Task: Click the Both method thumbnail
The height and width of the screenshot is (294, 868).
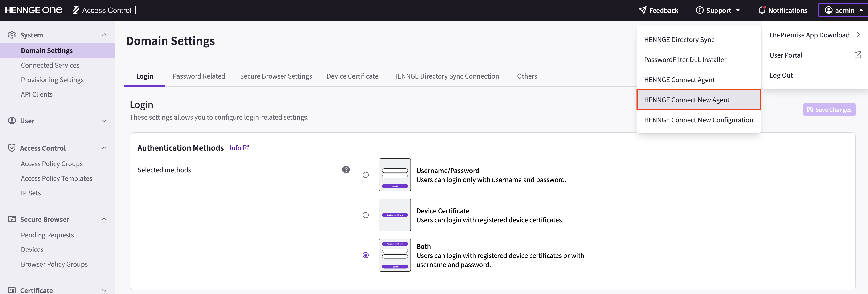Action: [394, 255]
